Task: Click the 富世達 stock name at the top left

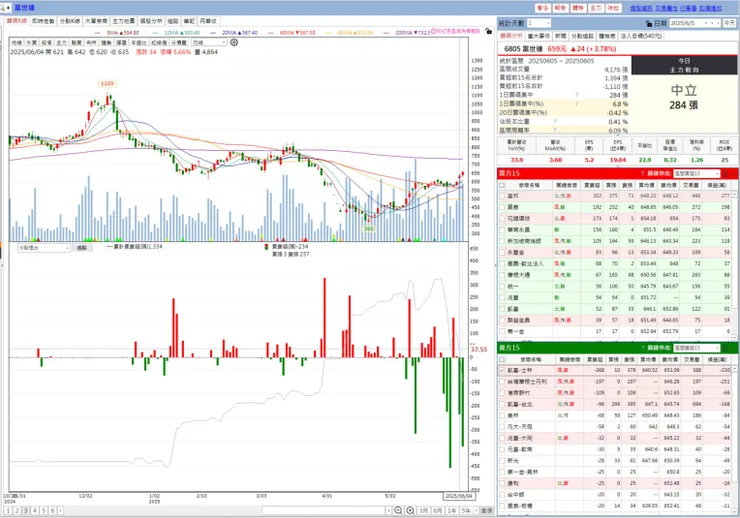Action: pyautogui.click(x=25, y=8)
